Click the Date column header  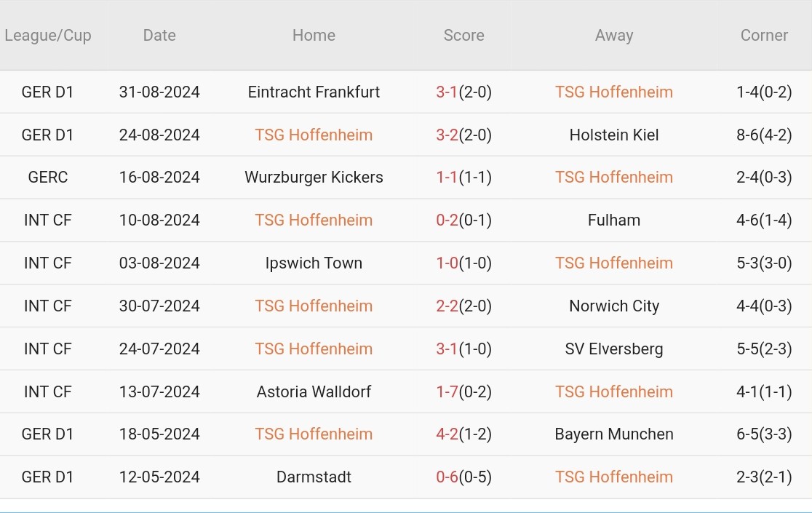pos(159,36)
